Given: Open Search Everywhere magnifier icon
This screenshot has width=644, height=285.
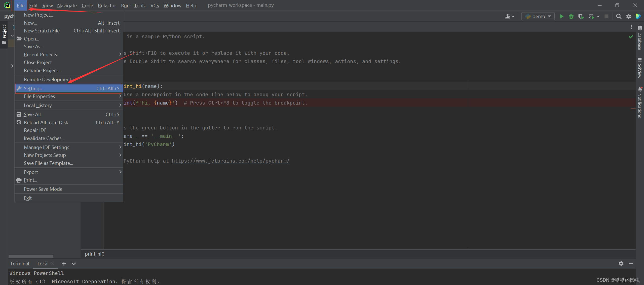Looking at the screenshot, I should tap(619, 17).
